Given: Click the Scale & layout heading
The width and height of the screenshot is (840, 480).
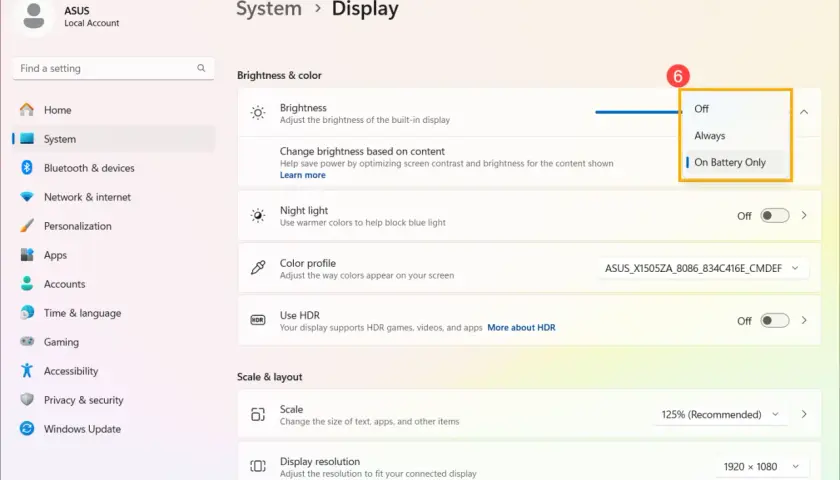Looking at the screenshot, I should pyautogui.click(x=269, y=377).
